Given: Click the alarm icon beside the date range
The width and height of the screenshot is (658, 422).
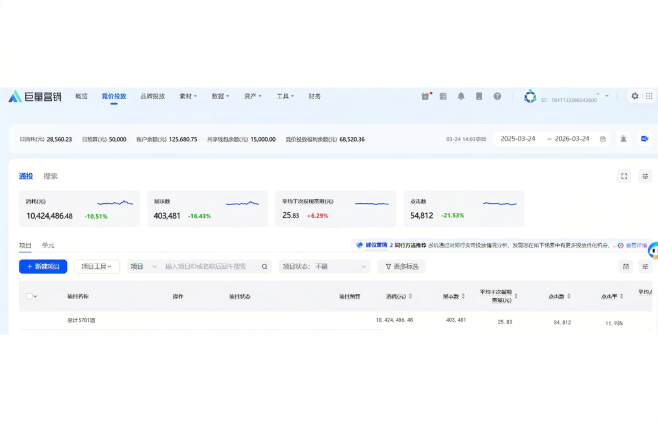Looking at the screenshot, I should click(624, 139).
